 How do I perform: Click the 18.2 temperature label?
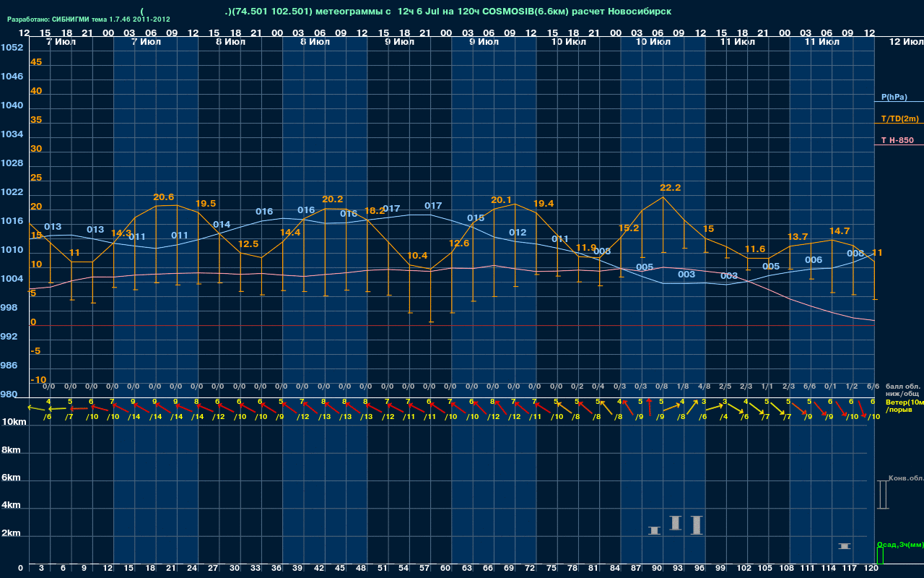[x=375, y=210]
